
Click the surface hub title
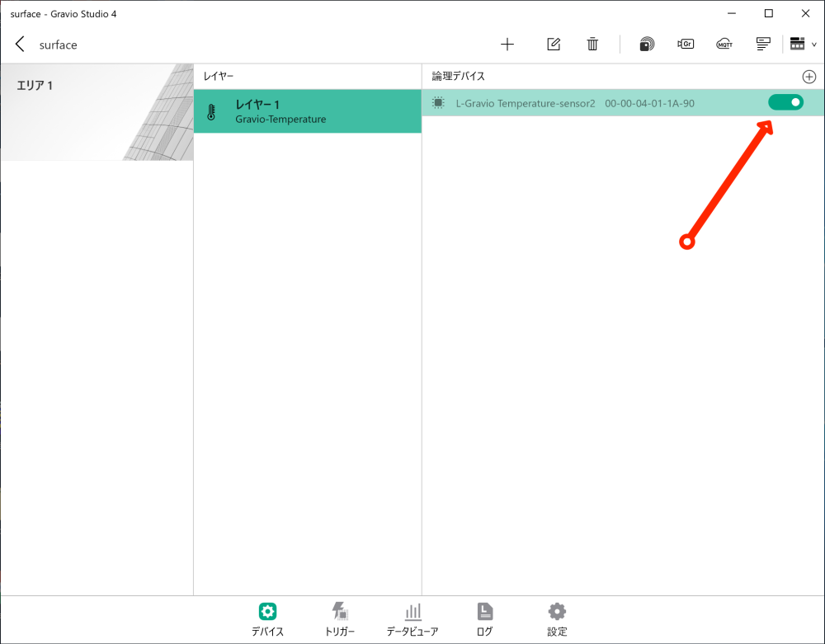click(x=58, y=45)
